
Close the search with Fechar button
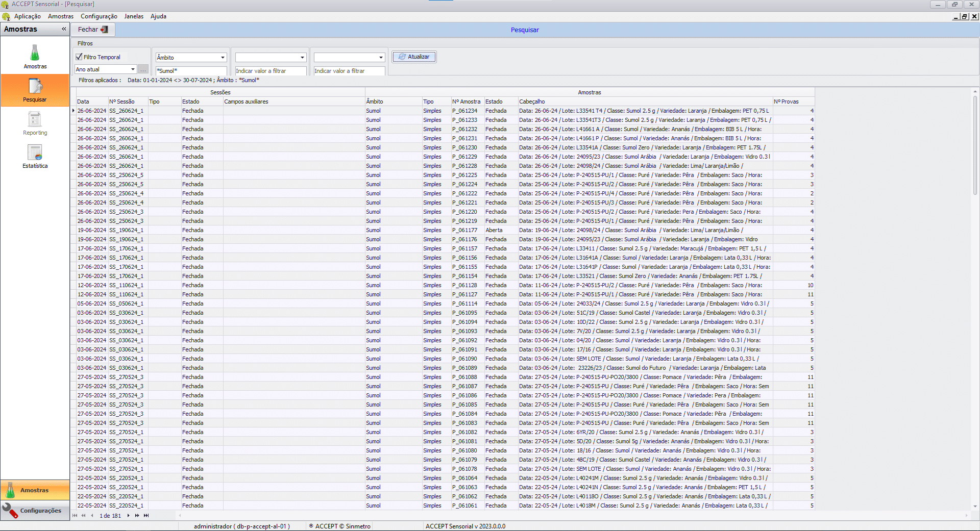pos(93,30)
